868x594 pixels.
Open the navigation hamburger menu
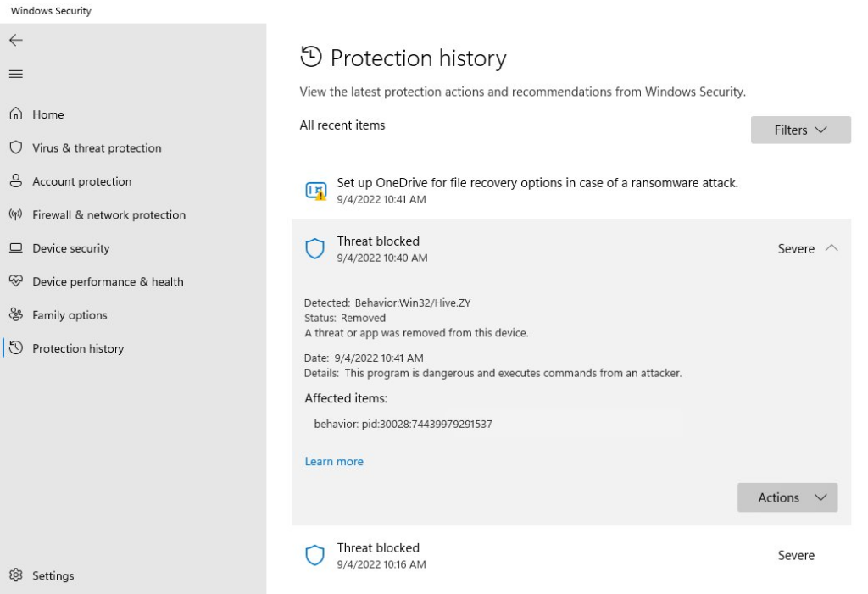point(14,75)
